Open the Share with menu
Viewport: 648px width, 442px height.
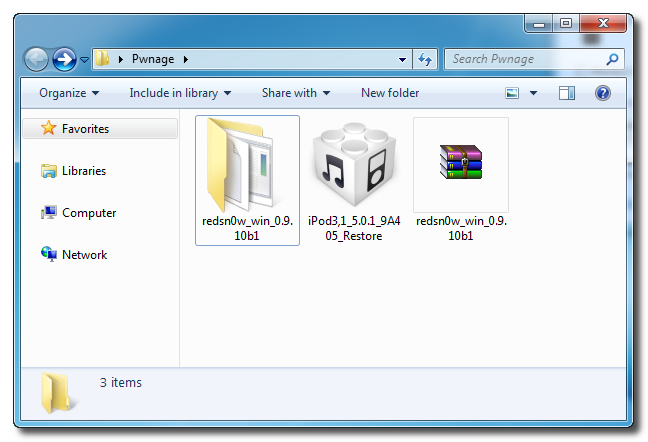coord(296,93)
